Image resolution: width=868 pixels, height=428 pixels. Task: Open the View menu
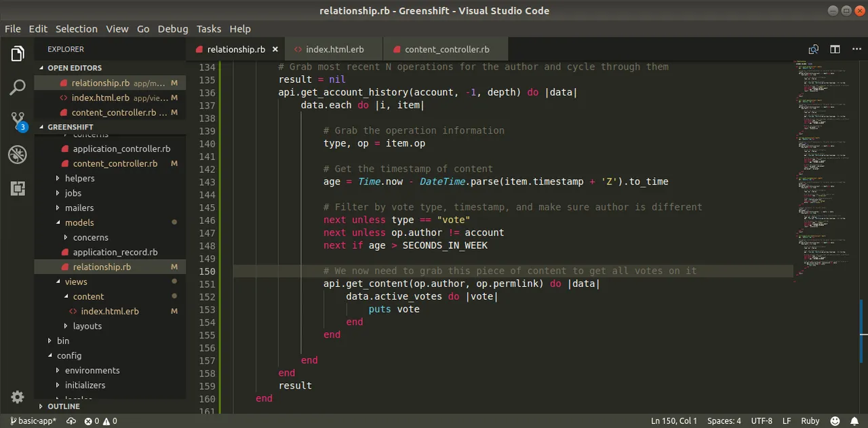click(x=117, y=28)
